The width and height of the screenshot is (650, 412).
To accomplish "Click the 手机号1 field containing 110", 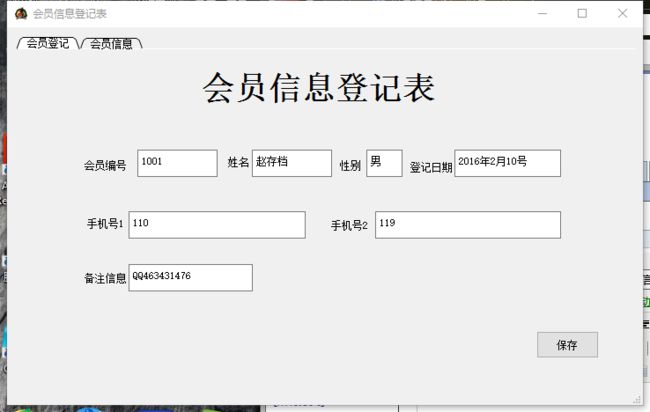I will (x=217, y=225).
